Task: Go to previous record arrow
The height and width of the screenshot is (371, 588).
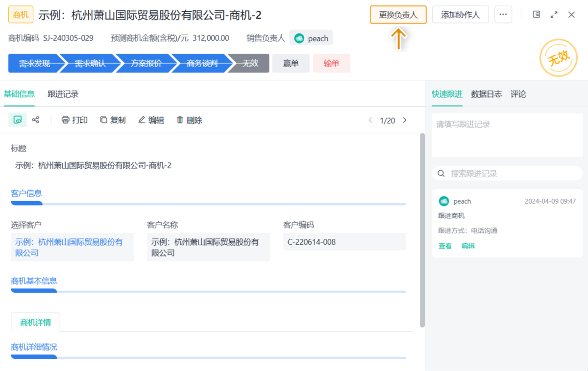Action: pyautogui.click(x=370, y=120)
